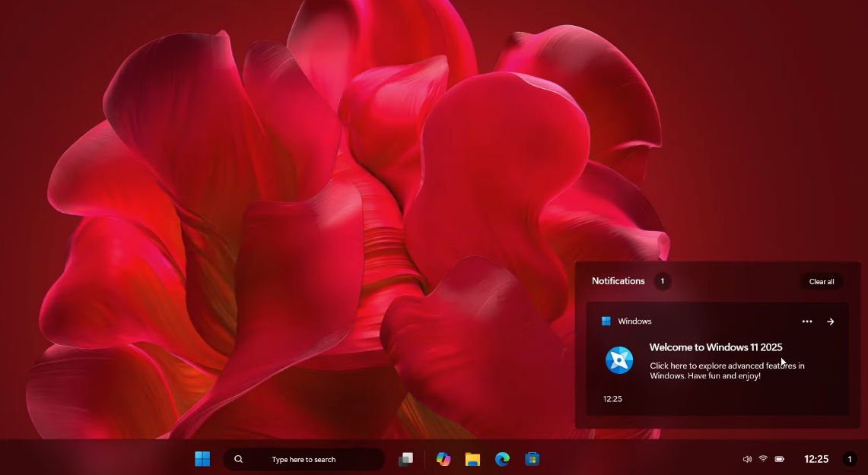868x475 pixels.
Task: Check the battery status tray icon
Action: (x=780, y=459)
